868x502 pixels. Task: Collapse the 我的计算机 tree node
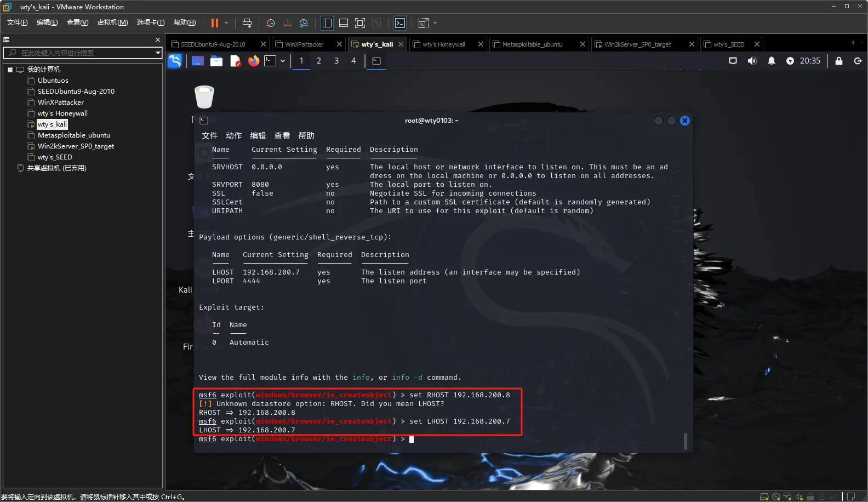pyautogui.click(x=10, y=70)
